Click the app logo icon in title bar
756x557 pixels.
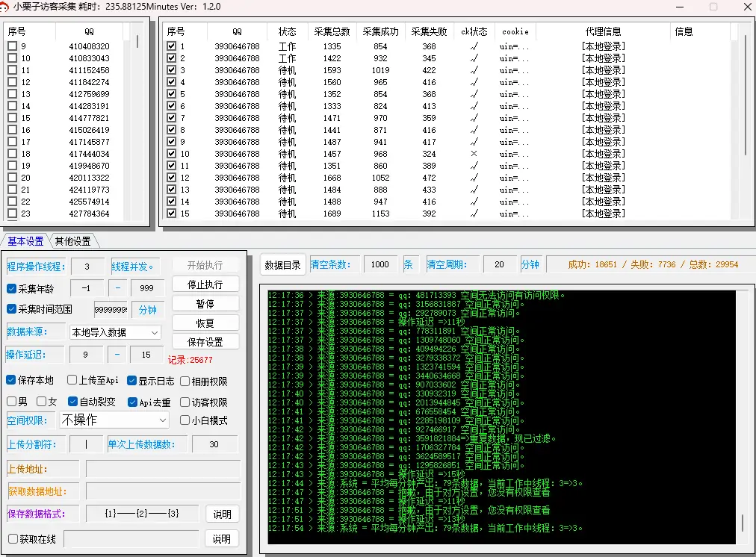4,7
